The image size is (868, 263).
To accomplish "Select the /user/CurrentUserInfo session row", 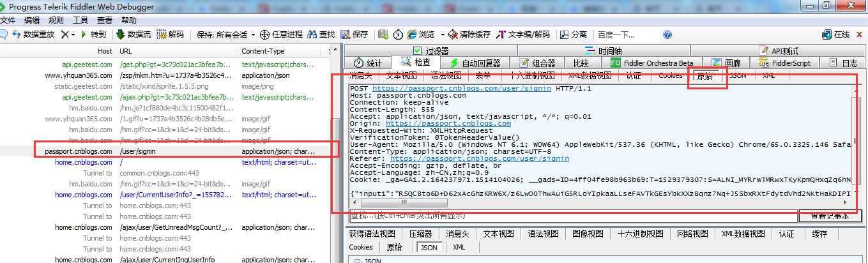I will point(166,195).
